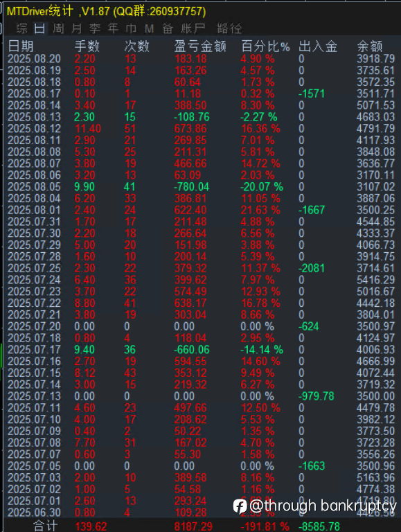Click the 手数 column header

point(87,46)
